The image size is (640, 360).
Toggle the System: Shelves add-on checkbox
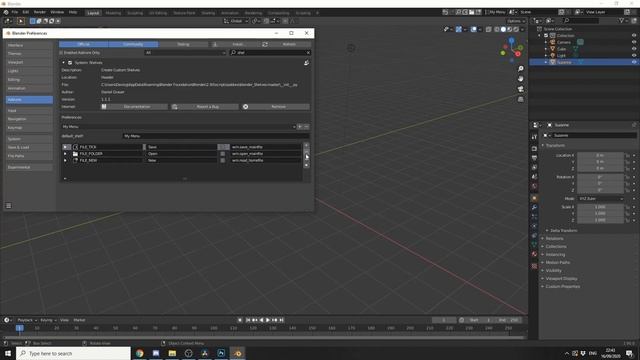[x=70, y=63]
